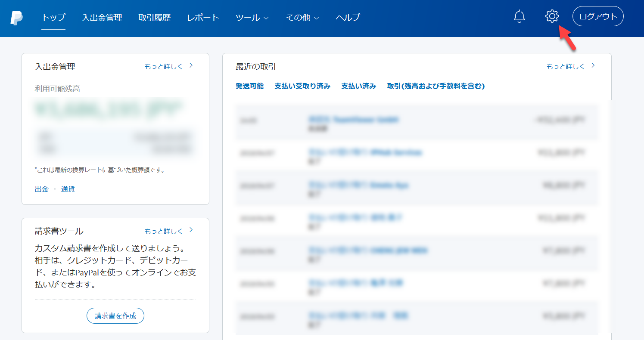Click the 通貨 link

pyautogui.click(x=68, y=189)
